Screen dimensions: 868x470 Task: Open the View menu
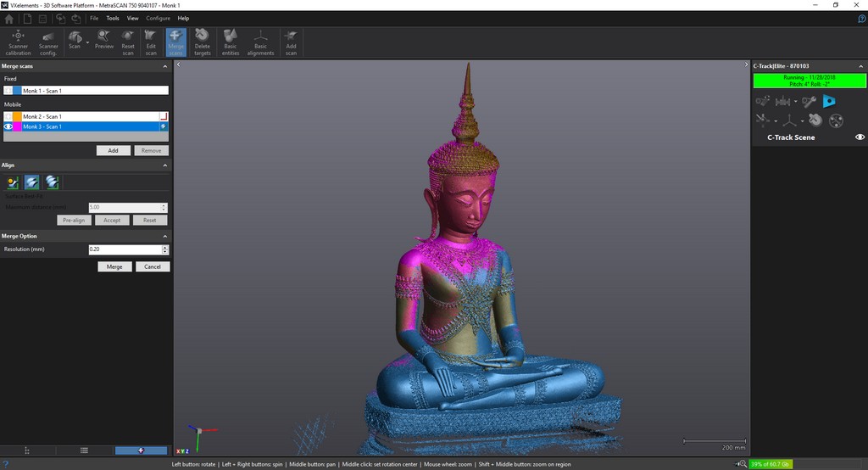point(132,19)
